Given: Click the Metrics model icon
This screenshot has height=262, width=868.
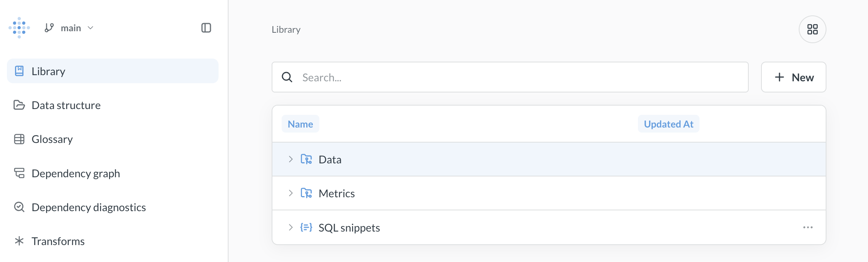Looking at the screenshot, I should [306, 193].
